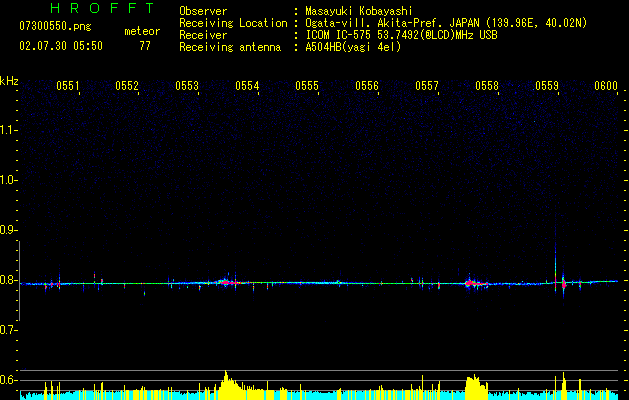The width and height of the screenshot is (629, 400).
Task: Click the 0559 time marker
Action: pyautogui.click(x=547, y=85)
